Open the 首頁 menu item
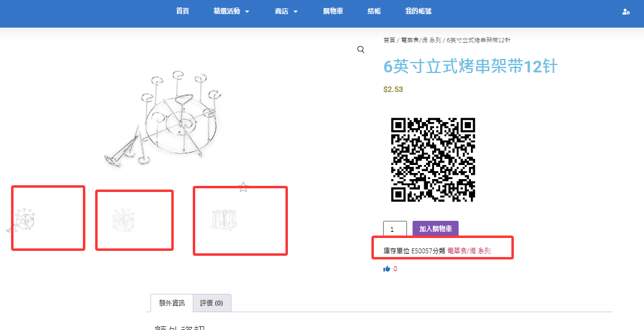The width and height of the screenshot is (644, 330). click(x=182, y=12)
